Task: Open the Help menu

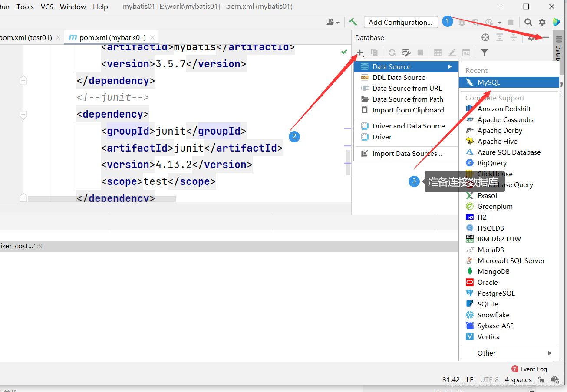Action: pyautogui.click(x=100, y=7)
